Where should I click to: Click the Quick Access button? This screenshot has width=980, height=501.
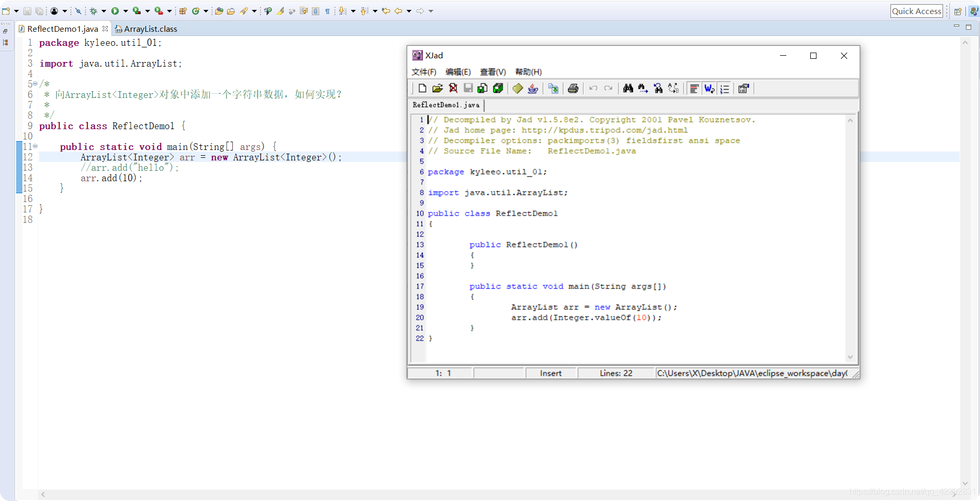pyautogui.click(x=916, y=10)
